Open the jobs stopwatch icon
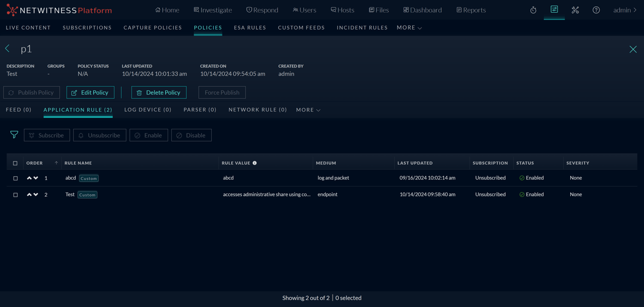This screenshot has width=644, height=307. [533, 10]
